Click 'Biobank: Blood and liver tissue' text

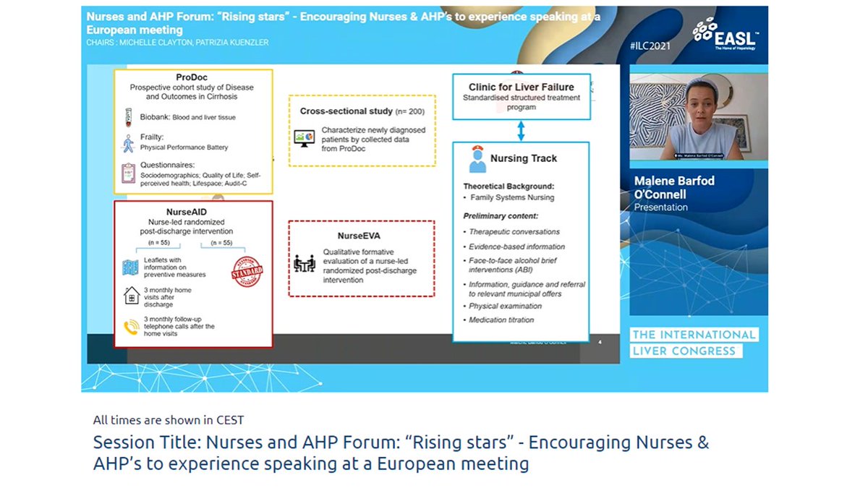click(188, 117)
